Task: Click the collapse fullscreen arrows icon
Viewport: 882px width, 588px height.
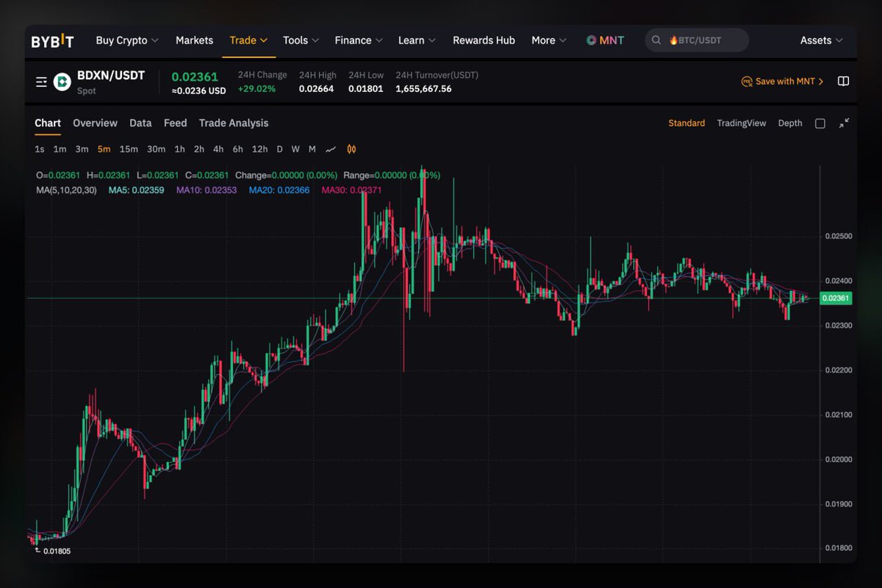Action: coord(844,123)
